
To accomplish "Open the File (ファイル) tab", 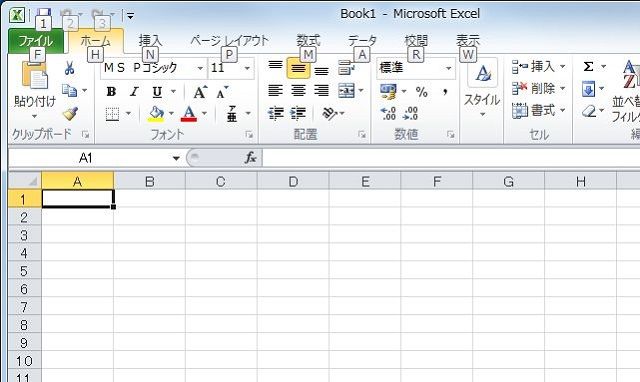I will coord(36,41).
